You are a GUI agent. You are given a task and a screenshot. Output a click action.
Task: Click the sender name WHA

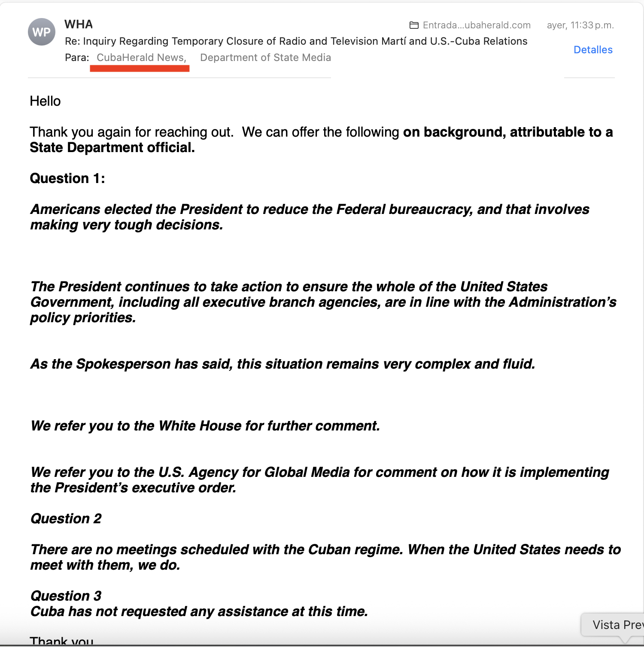78,24
